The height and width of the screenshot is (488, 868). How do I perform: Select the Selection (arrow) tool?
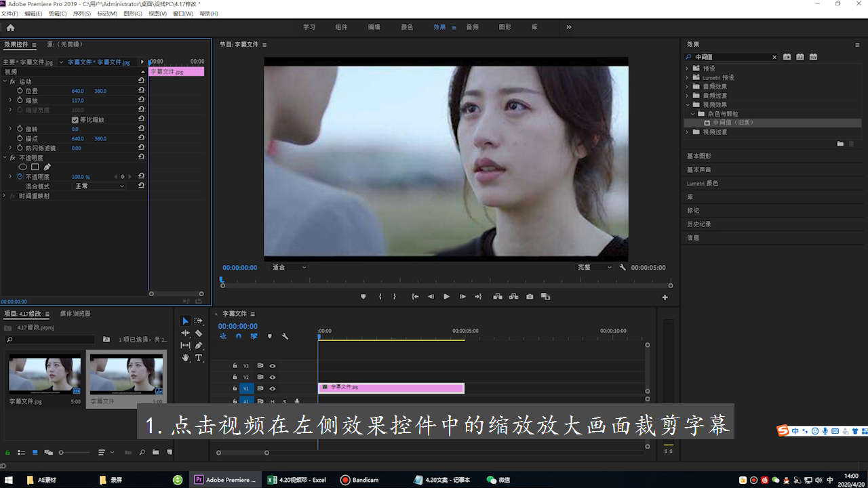pos(186,321)
